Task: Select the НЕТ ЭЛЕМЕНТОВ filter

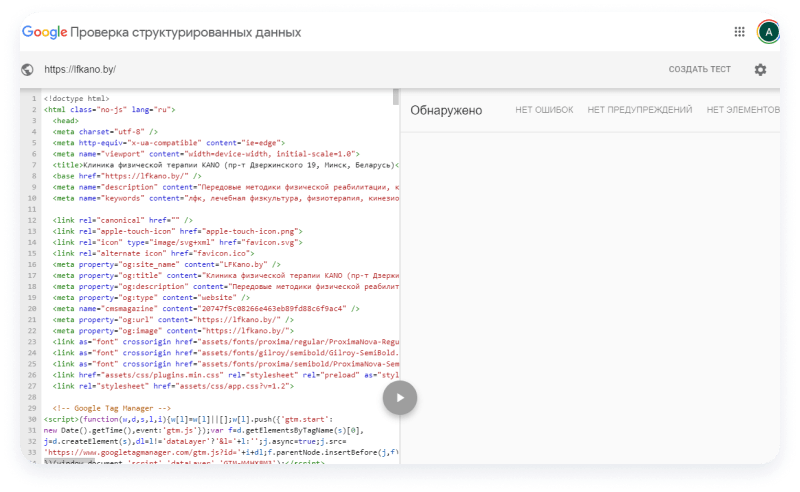Action: point(742,110)
